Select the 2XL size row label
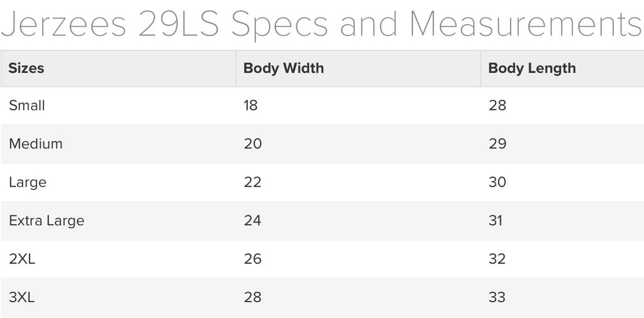The image size is (644, 318). tap(22, 259)
